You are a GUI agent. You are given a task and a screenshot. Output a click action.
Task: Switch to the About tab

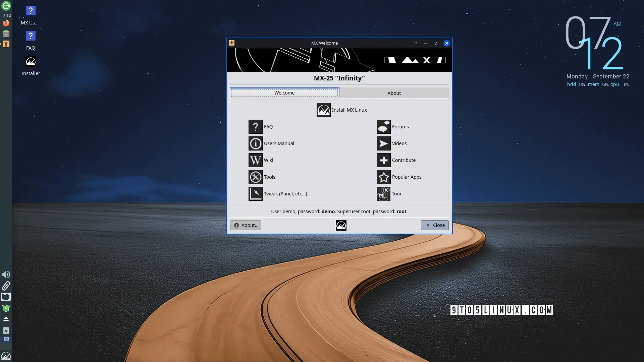pos(394,93)
